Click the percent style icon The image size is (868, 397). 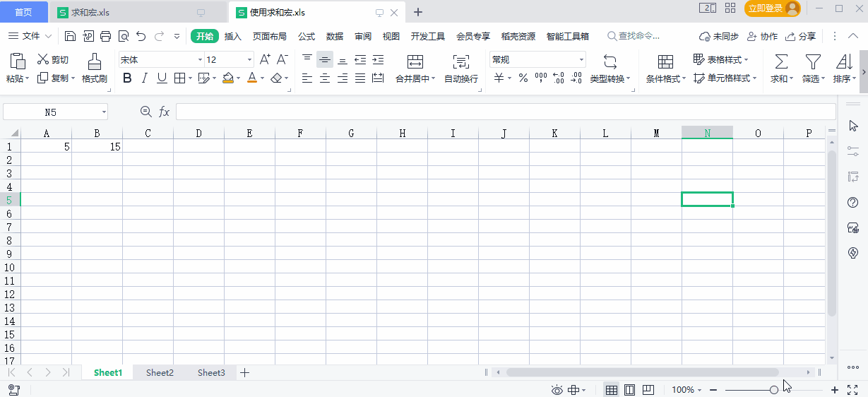[523, 78]
